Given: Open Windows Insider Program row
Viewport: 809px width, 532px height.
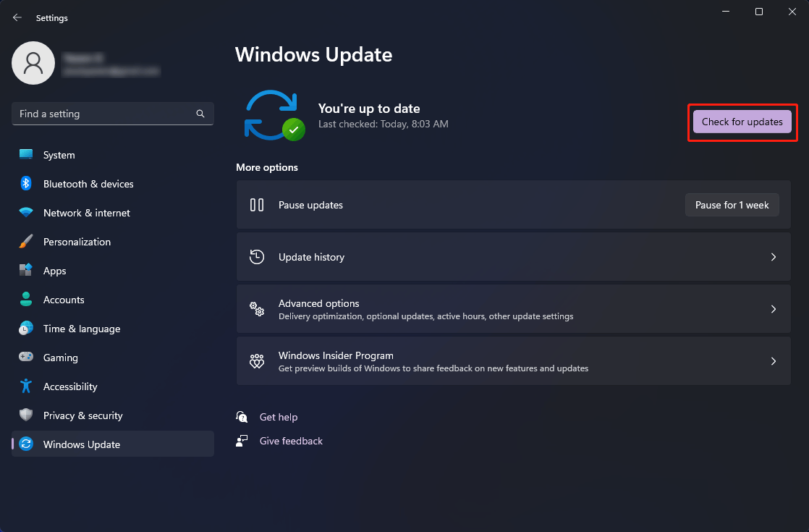Looking at the screenshot, I should [513, 361].
